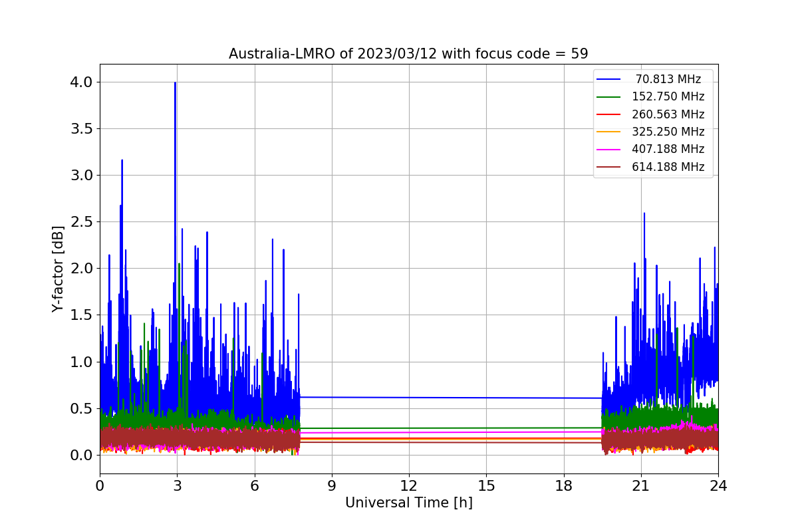Click the plot title mentioning Australia-LMRO

point(408,53)
